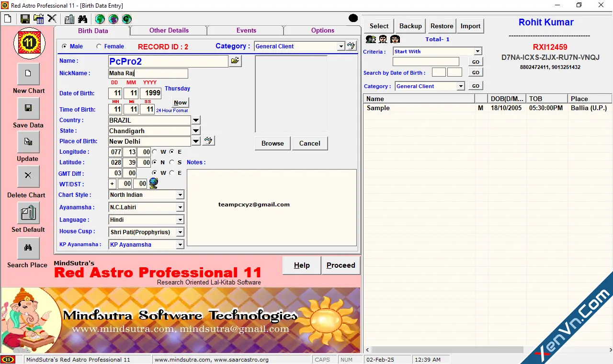Click the Proceed button

(341, 265)
